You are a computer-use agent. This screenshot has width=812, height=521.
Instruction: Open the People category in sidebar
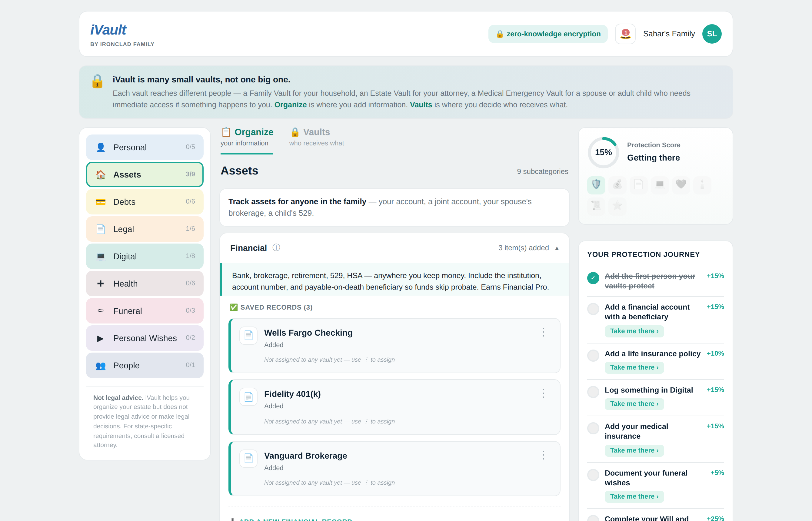tap(145, 365)
